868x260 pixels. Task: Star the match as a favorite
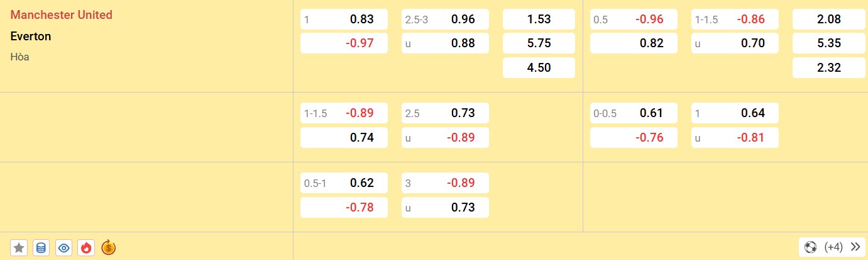[x=19, y=247]
